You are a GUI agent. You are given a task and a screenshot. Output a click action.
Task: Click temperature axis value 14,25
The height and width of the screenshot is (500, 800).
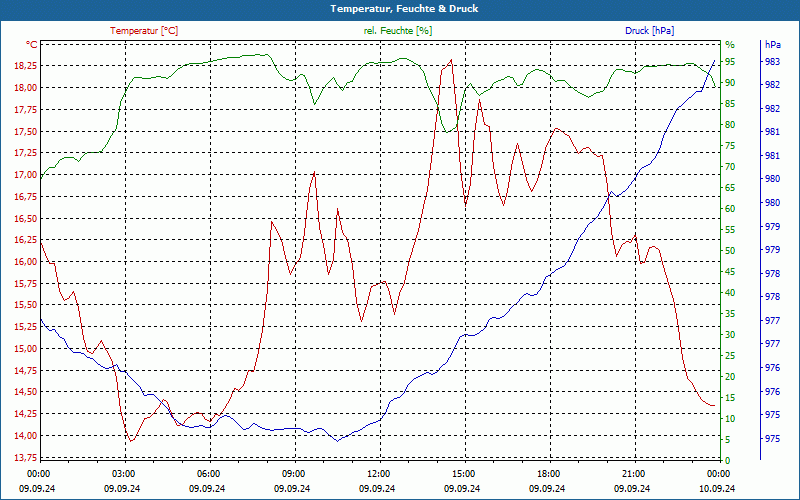click(x=26, y=414)
